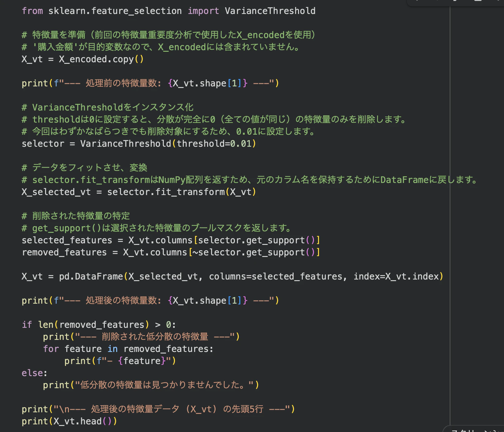The height and width of the screenshot is (432, 504).
Task: Click the "index=X_vt.index" argument
Action: [x=396, y=276]
